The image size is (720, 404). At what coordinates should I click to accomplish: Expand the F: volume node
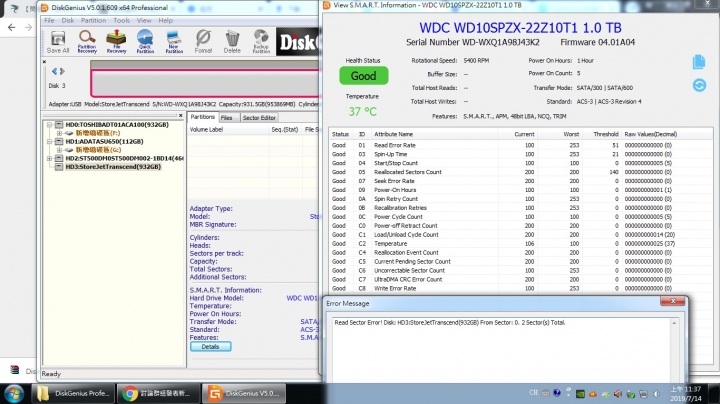pos(59,133)
